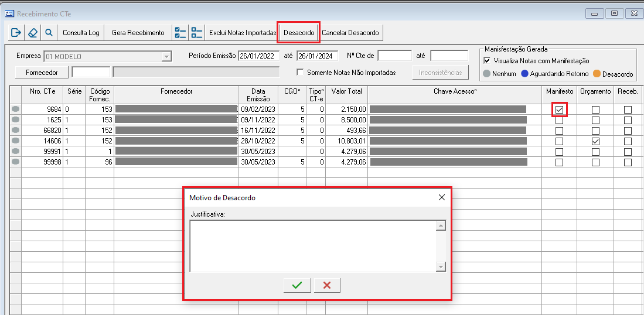Click inside the Justificativa text area
Image resolution: width=644 pixels, height=315 pixels.
(312, 246)
